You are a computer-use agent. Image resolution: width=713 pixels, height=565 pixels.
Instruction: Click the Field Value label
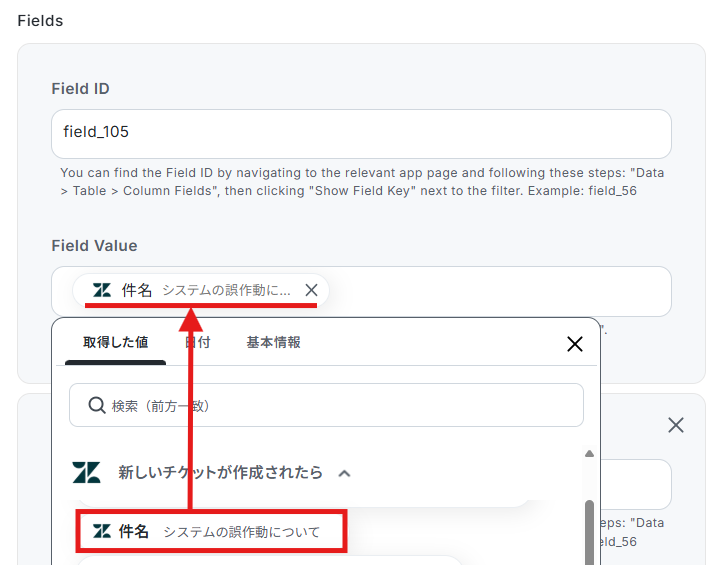[x=94, y=245]
